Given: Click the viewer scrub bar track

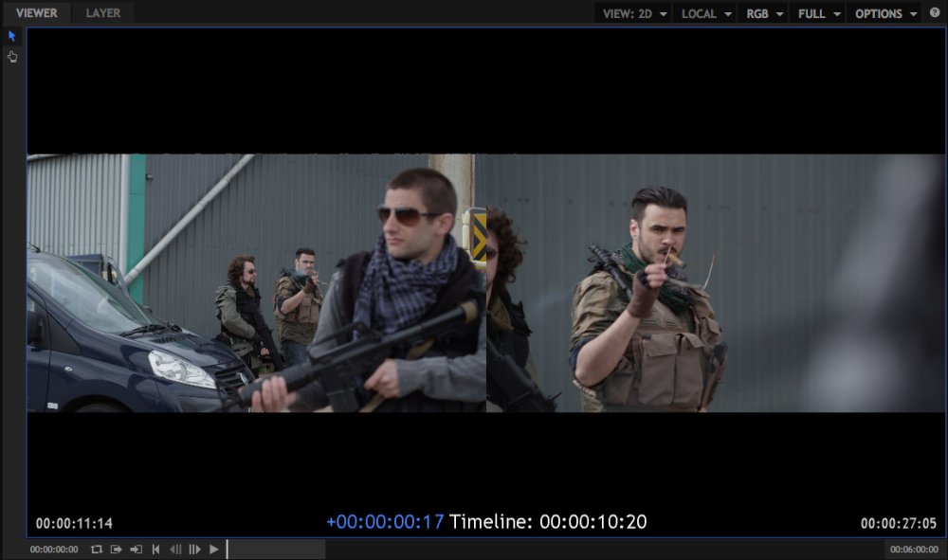Looking at the screenshot, I should coord(276,550).
